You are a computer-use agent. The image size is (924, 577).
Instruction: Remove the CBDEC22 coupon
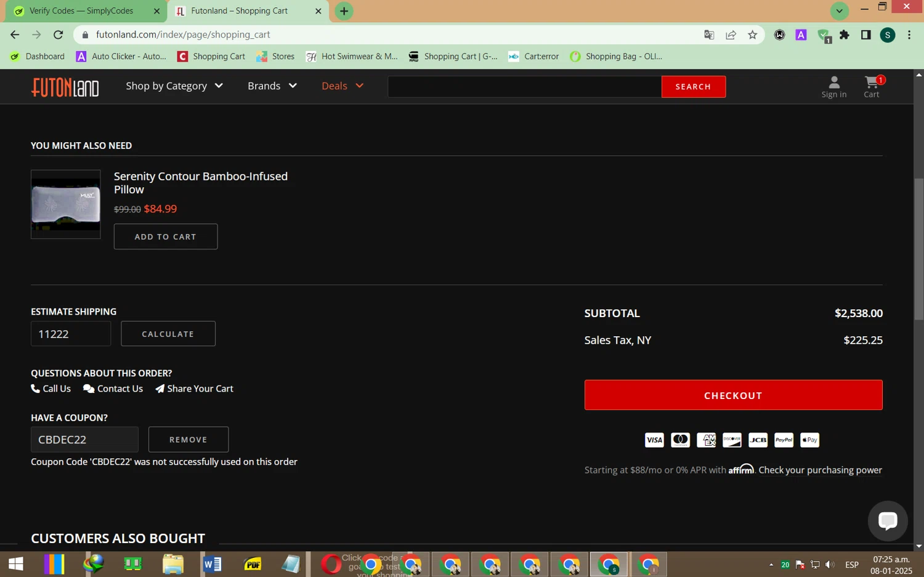click(188, 440)
